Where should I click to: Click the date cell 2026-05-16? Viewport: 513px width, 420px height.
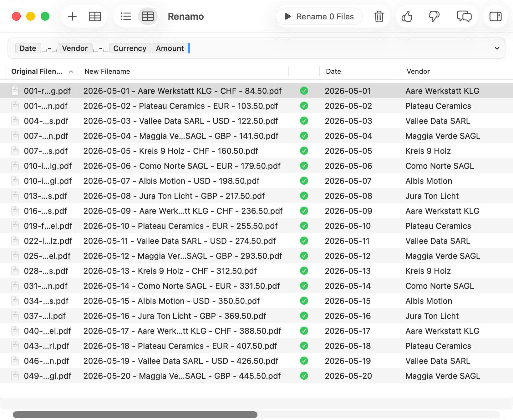tap(348, 316)
